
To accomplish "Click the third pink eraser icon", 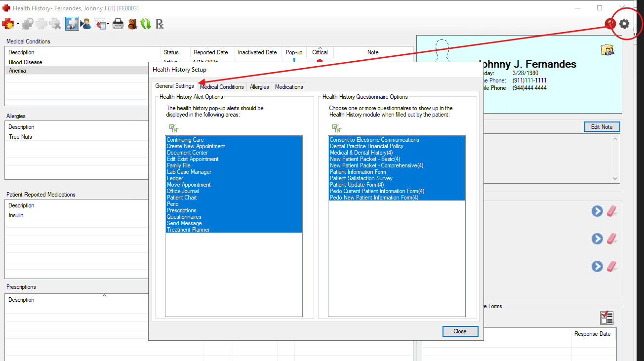I will coord(612,266).
